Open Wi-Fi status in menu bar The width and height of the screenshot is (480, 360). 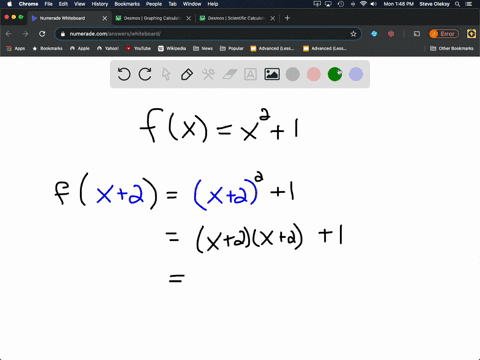(363, 4)
